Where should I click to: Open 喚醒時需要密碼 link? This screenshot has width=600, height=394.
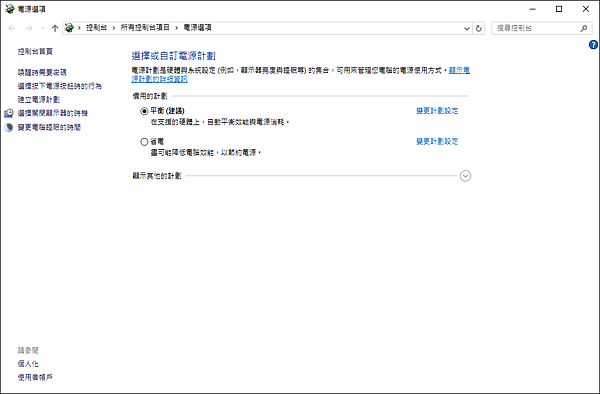[x=42, y=72]
